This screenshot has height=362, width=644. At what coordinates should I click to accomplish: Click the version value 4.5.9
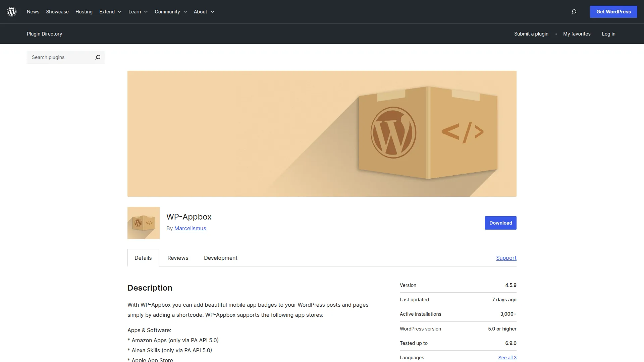pyautogui.click(x=511, y=285)
